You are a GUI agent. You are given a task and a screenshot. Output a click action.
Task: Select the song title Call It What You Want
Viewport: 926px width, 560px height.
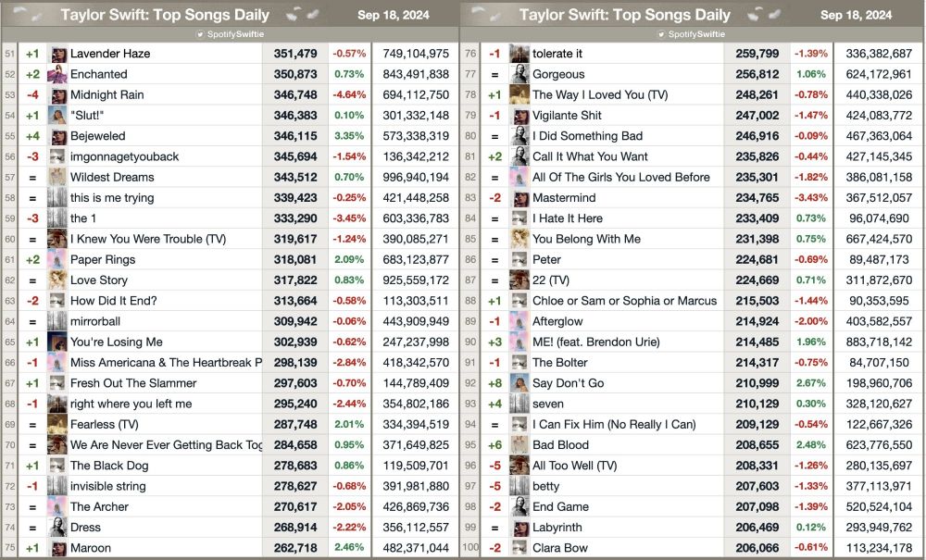pyautogui.click(x=590, y=157)
